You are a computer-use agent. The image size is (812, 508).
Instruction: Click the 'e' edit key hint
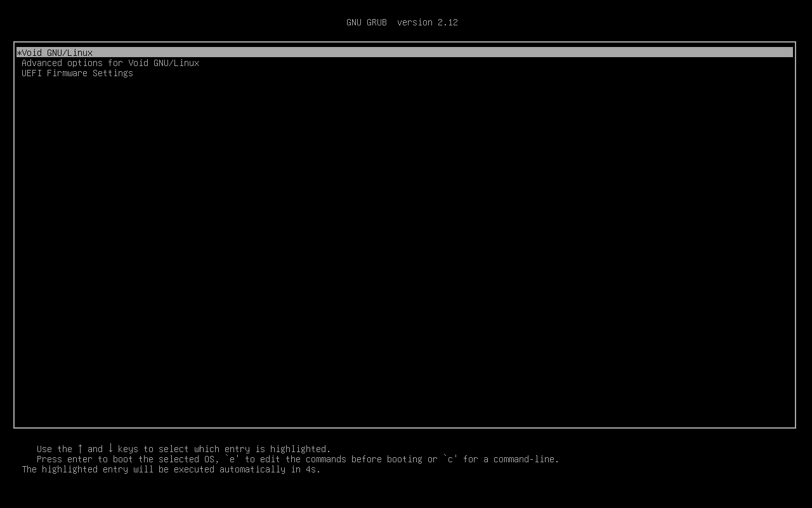232,459
